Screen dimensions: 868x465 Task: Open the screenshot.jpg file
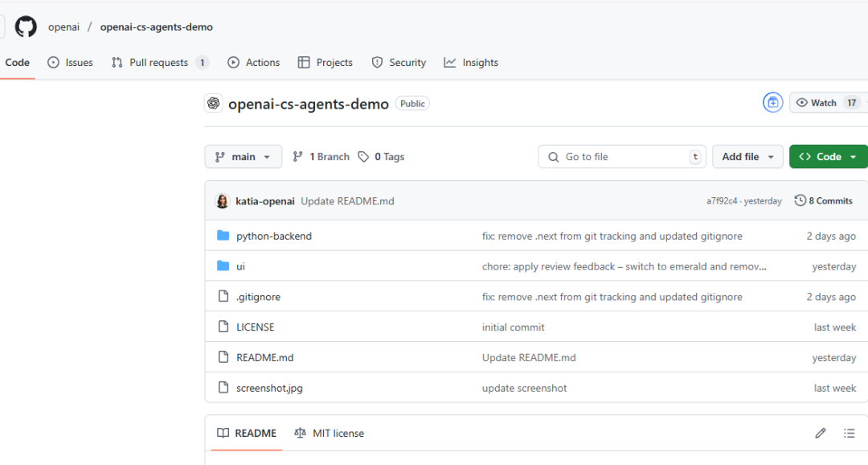pos(269,389)
